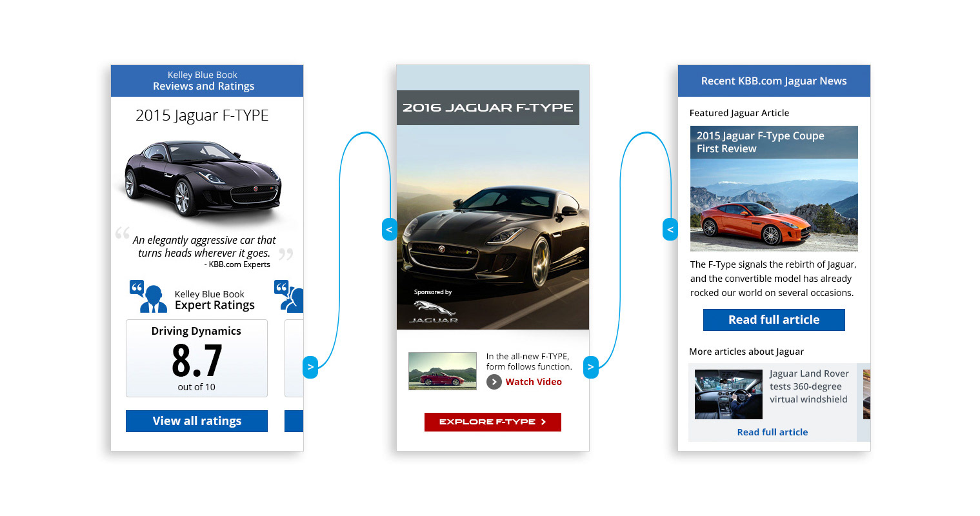The width and height of the screenshot is (980, 516).
Task: Click the left arrow on the news panel
Action: coord(670,229)
